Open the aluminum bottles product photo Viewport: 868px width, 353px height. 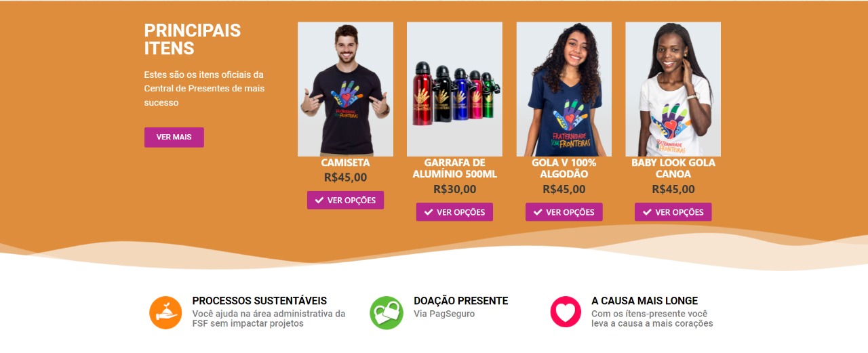(x=454, y=89)
